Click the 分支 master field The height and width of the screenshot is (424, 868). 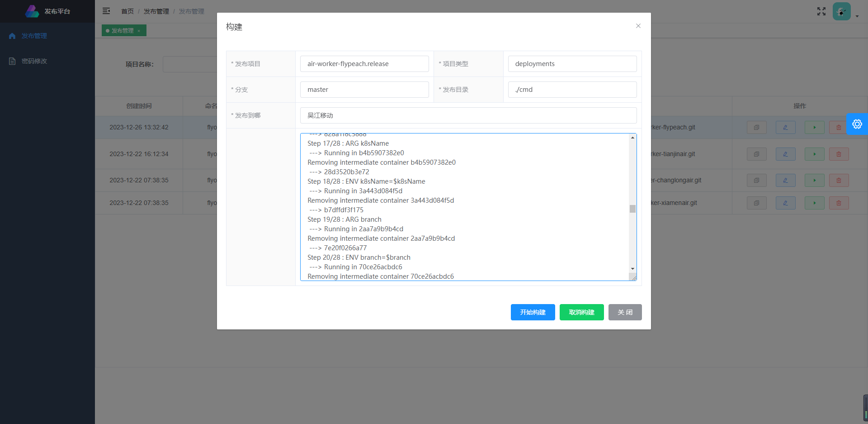coord(364,90)
